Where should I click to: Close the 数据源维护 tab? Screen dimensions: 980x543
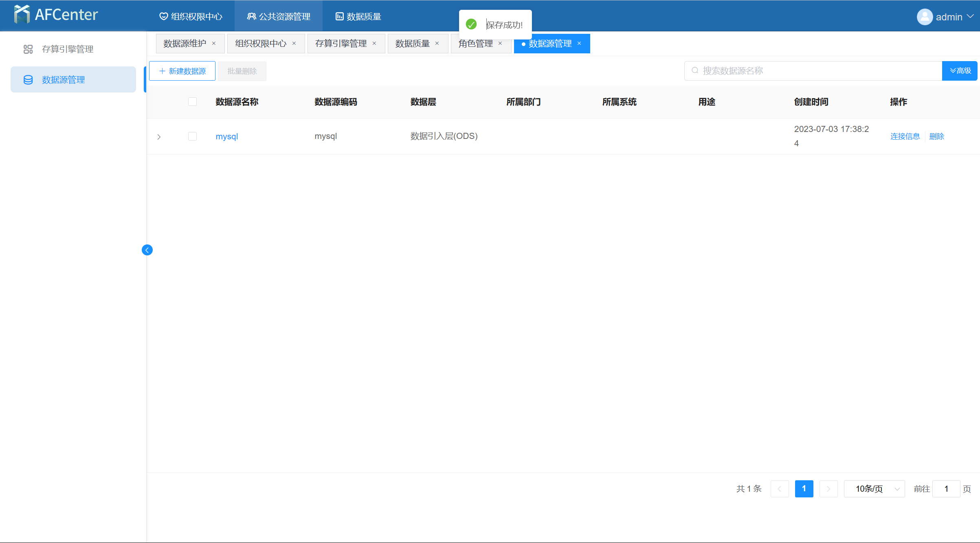[214, 44]
